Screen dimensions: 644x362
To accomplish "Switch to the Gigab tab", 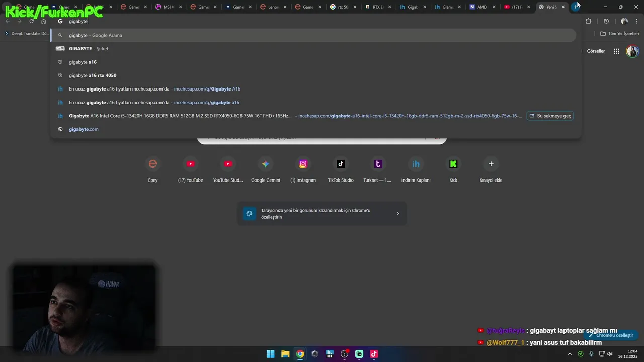I will pyautogui.click(x=412, y=7).
